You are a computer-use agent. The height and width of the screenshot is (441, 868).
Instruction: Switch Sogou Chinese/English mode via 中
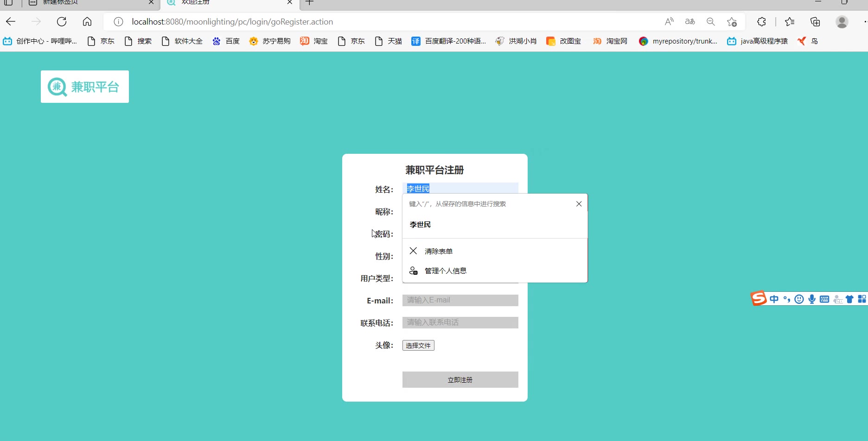click(774, 299)
